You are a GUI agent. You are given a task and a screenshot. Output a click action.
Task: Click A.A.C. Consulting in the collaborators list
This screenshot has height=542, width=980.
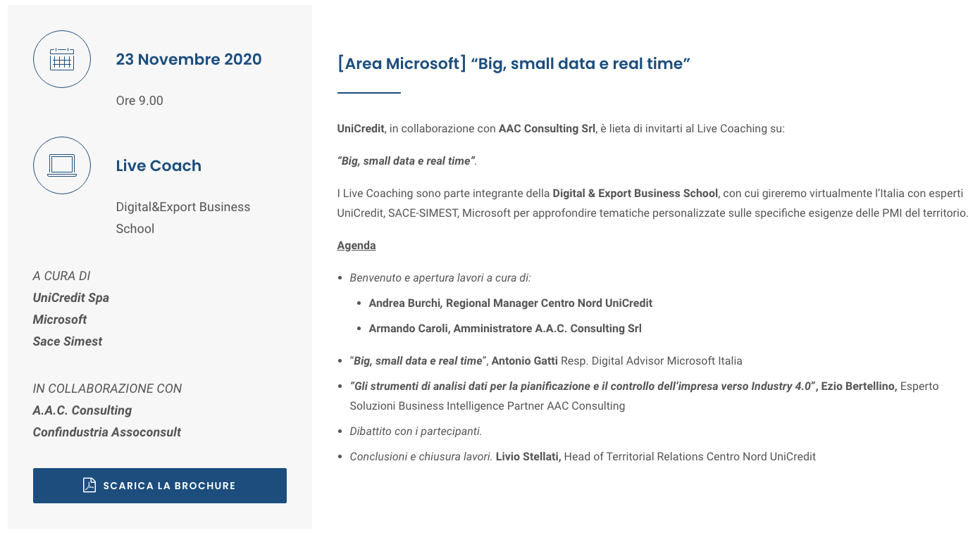(82, 410)
